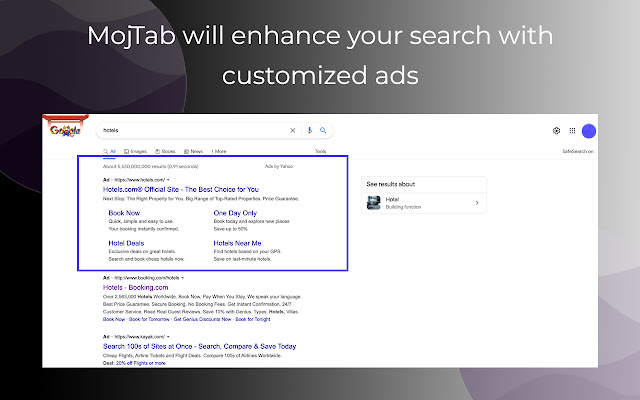Viewport: 640px width, 400px height.
Task: Click the About 5,530,000,000 results text
Action: point(151,167)
